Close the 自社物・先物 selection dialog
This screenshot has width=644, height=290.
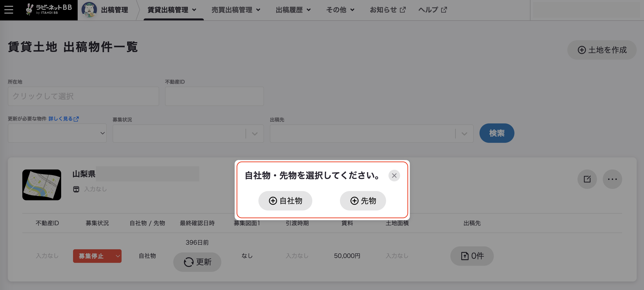click(x=394, y=176)
